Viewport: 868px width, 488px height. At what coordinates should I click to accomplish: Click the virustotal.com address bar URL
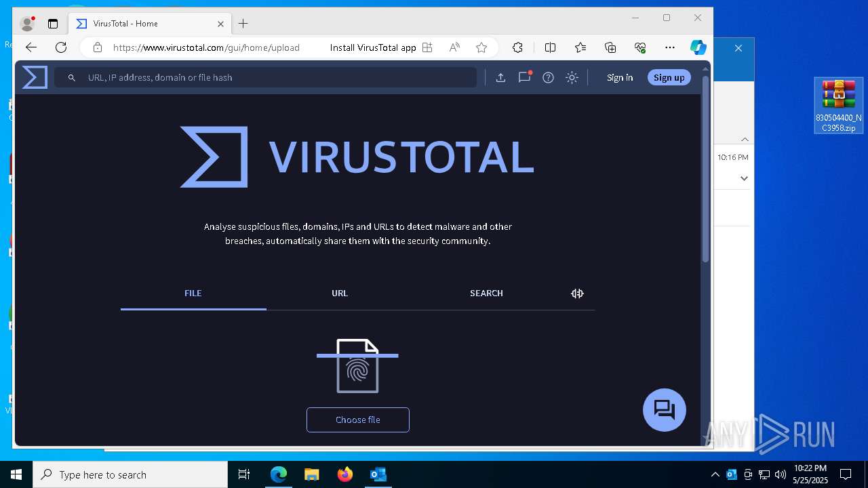coord(206,47)
